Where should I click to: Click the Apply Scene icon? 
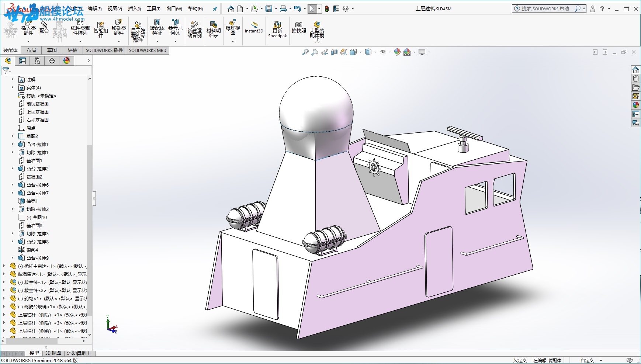pos(407,52)
